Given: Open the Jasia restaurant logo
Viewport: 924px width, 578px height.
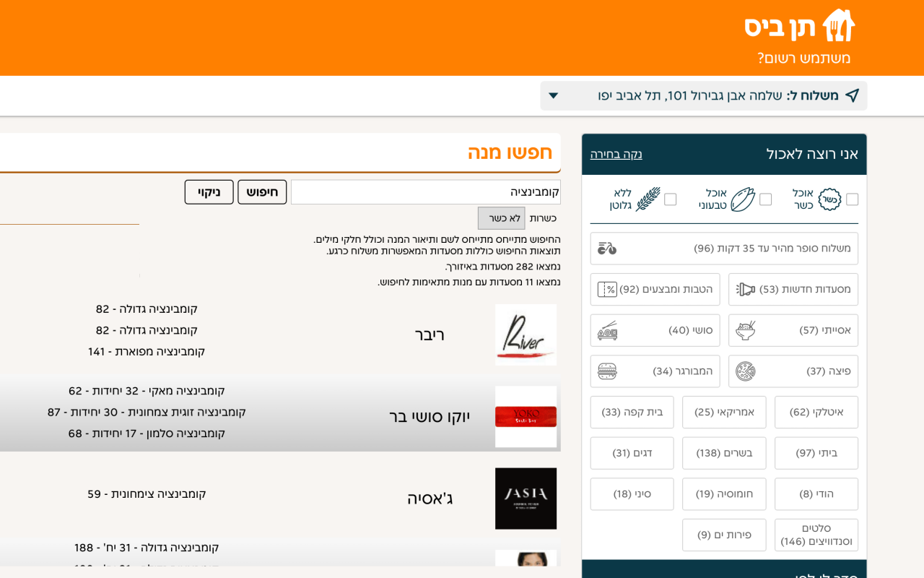Looking at the screenshot, I should (x=526, y=499).
